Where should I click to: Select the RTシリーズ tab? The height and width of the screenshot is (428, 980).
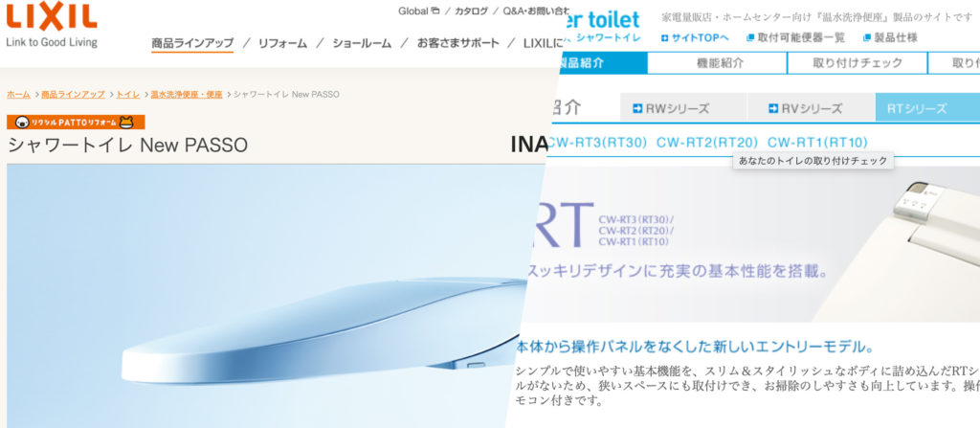(917, 108)
